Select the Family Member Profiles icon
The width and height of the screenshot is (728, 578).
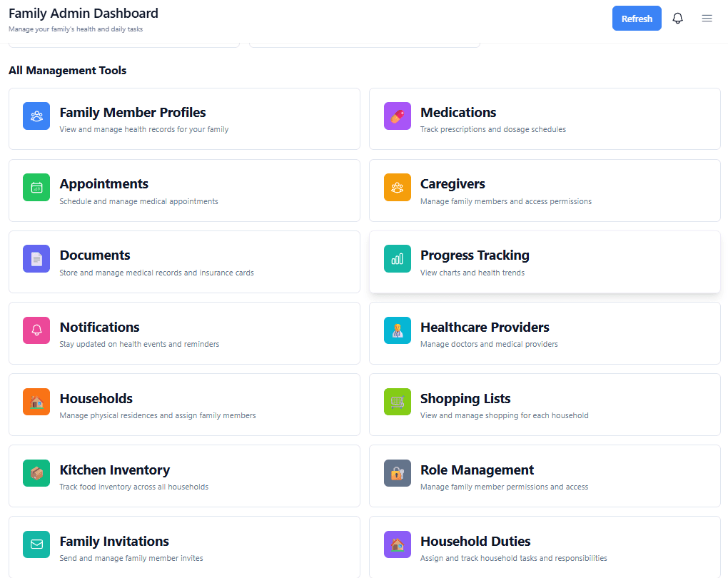pyautogui.click(x=36, y=116)
